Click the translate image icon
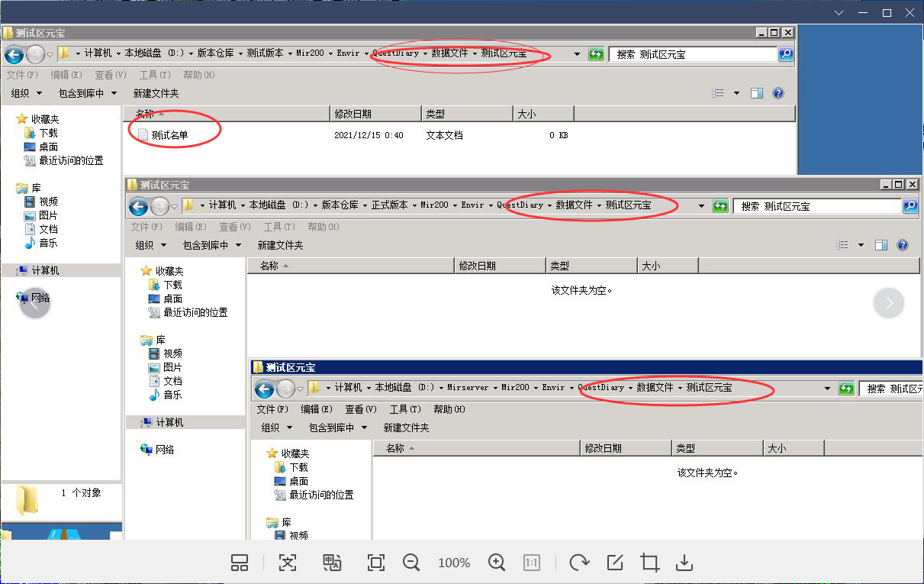 tap(332, 563)
